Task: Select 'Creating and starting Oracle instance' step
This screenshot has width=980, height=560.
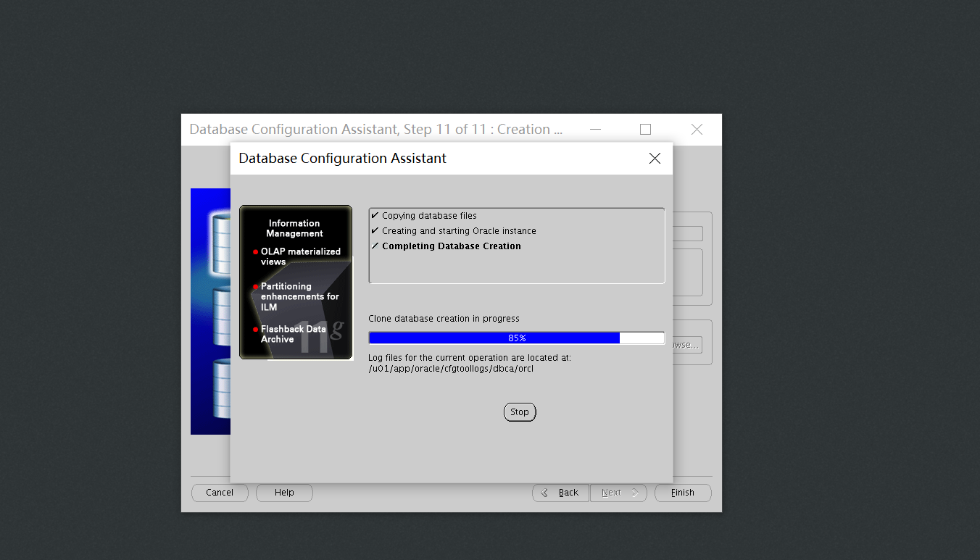Action: point(459,231)
